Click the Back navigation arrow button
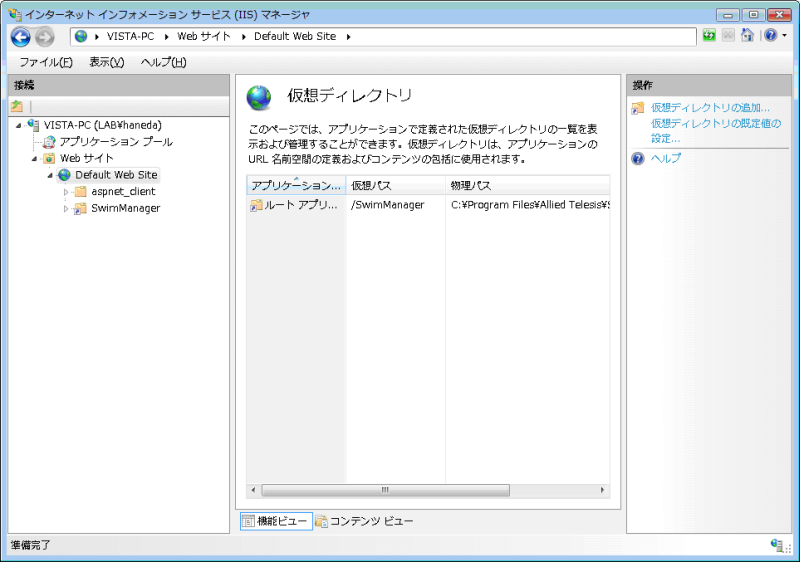This screenshot has width=800, height=562. coord(21,37)
